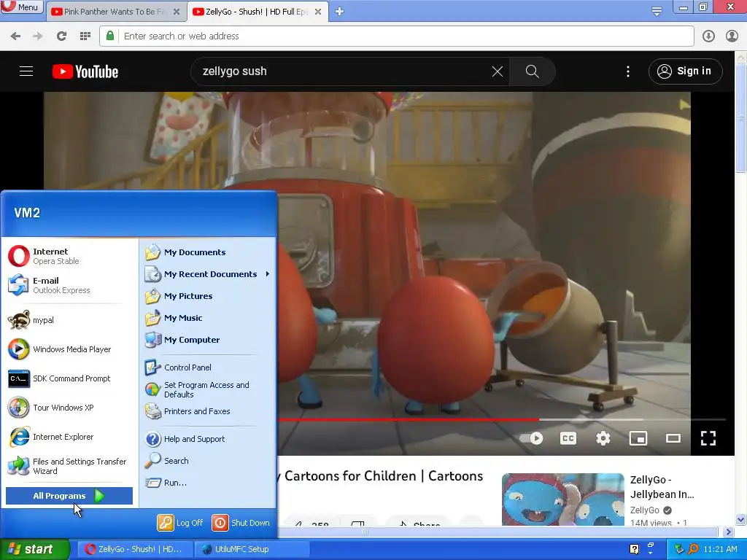Launch Tour Windows XP
This screenshot has width=747, height=560.
(69, 408)
